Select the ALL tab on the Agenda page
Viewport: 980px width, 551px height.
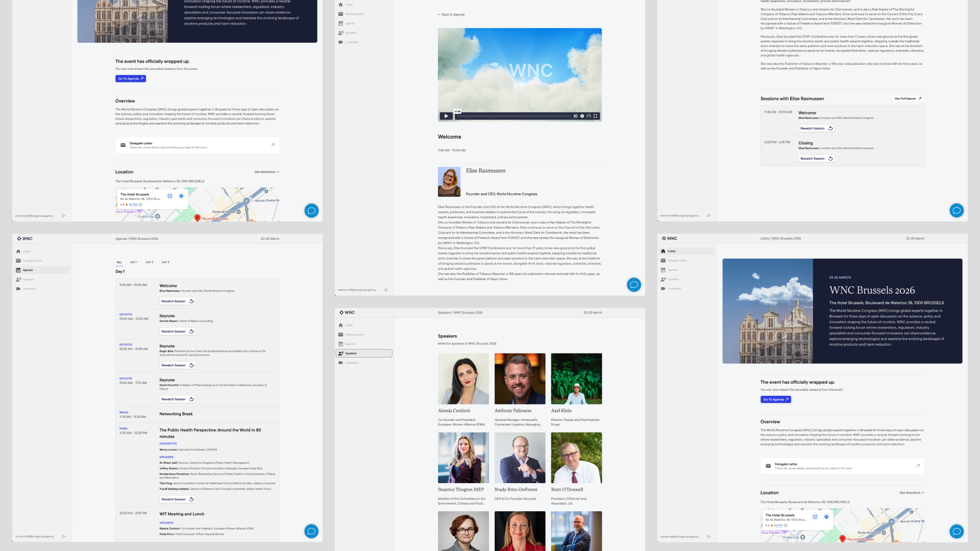click(x=119, y=262)
